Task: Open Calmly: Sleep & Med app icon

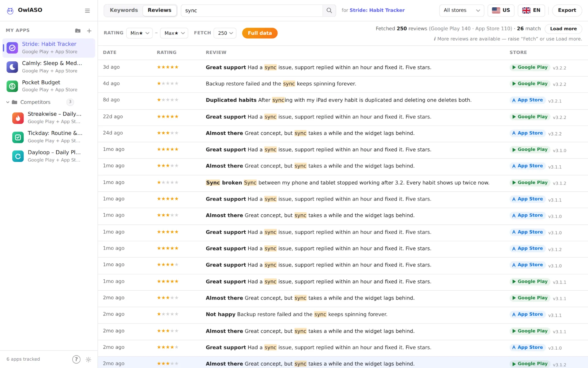Action: tap(12, 67)
